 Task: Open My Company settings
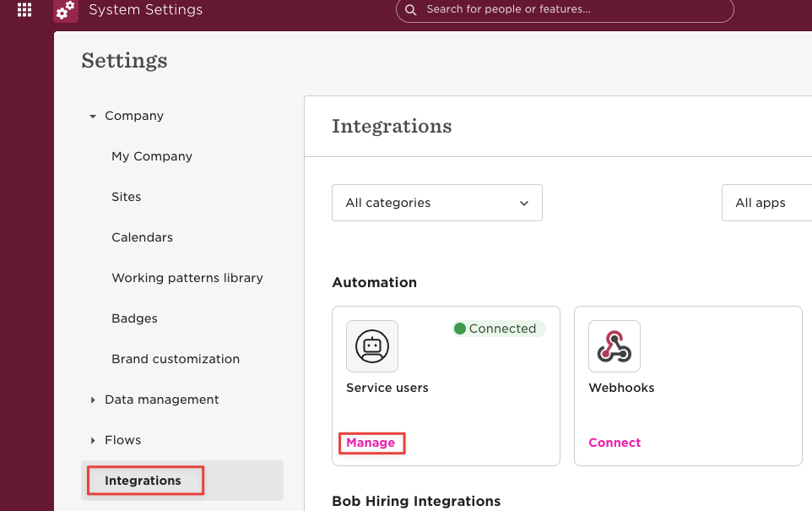point(152,156)
